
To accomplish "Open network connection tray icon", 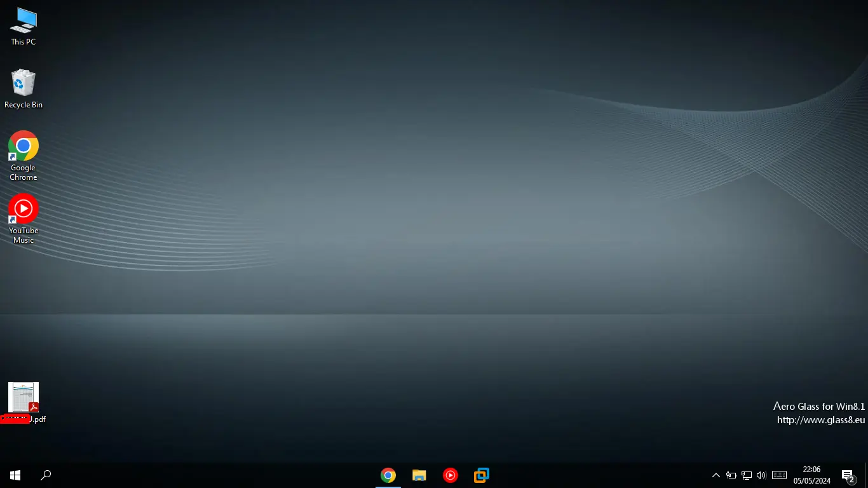I will point(747,475).
